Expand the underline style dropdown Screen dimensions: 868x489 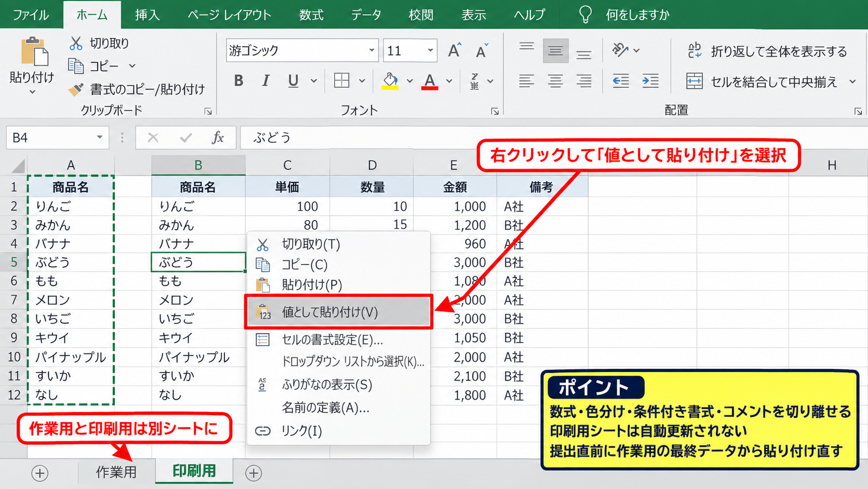tap(314, 81)
